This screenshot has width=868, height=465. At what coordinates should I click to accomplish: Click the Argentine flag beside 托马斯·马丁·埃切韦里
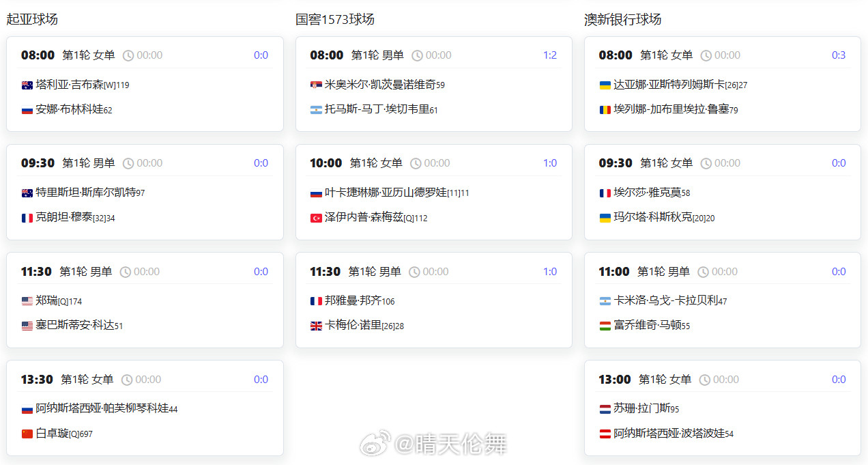coord(316,109)
